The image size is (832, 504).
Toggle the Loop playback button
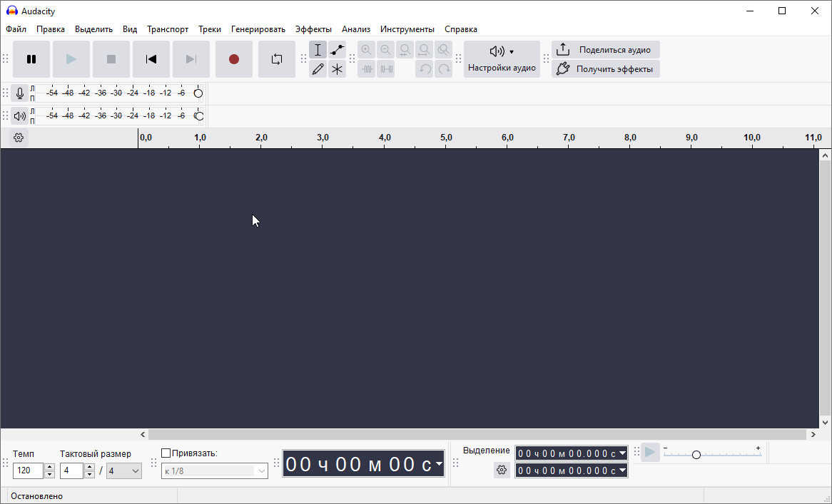click(x=277, y=59)
